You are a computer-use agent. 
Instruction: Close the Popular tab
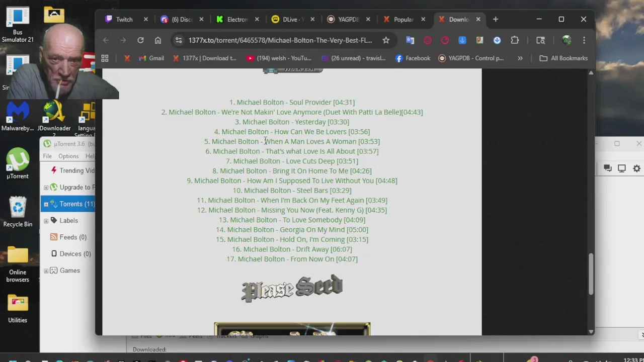[423, 19]
